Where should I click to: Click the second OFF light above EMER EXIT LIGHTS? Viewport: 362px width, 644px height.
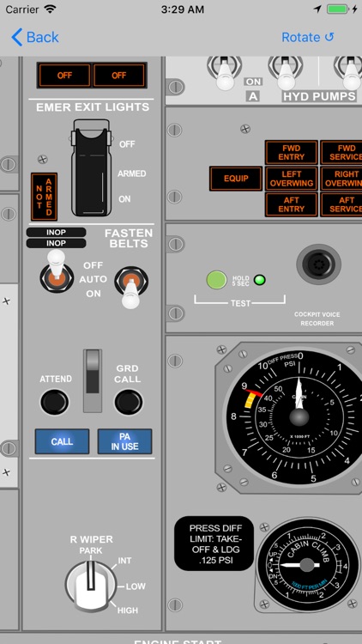pyautogui.click(x=119, y=76)
